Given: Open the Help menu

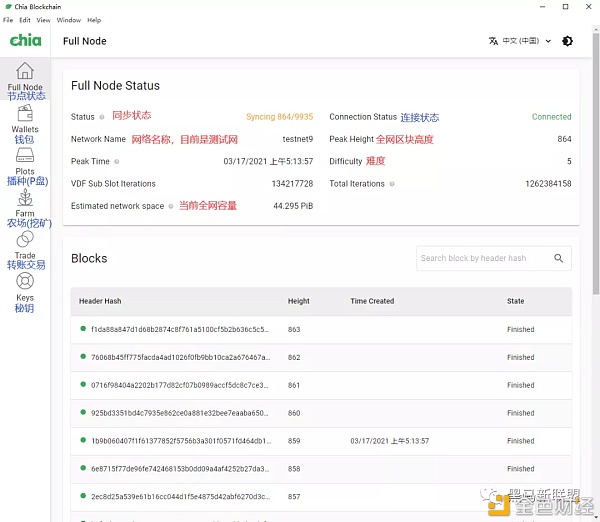Looking at the screenshot, I should pos(94,20).
